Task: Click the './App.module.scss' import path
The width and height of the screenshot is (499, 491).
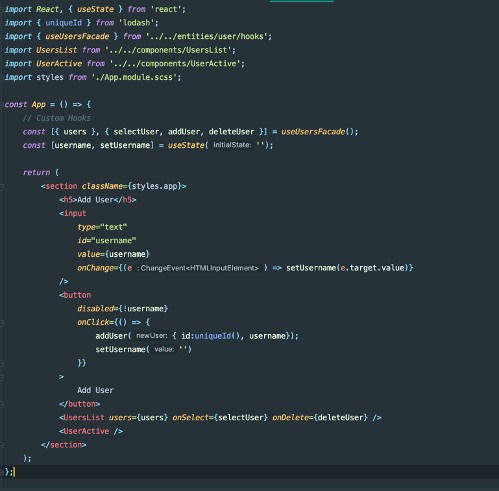Action: 134,77
